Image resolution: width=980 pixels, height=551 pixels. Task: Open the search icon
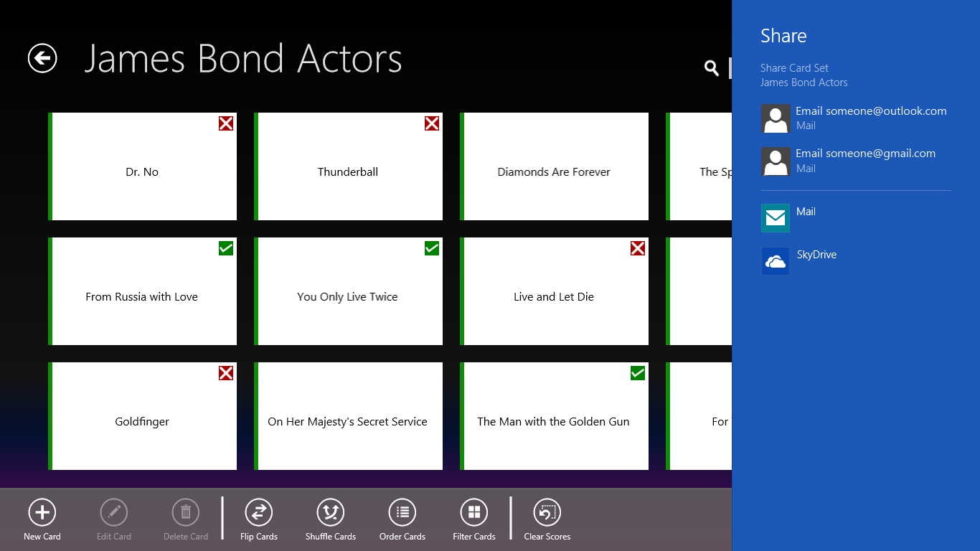pyautogui.click(x=710, y=67)
